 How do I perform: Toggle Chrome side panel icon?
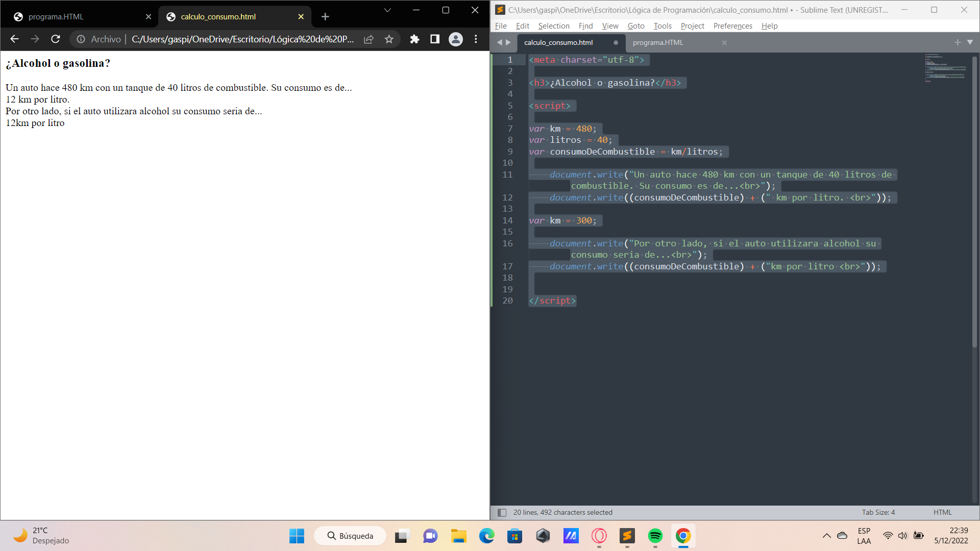click(x=435, y=39)
